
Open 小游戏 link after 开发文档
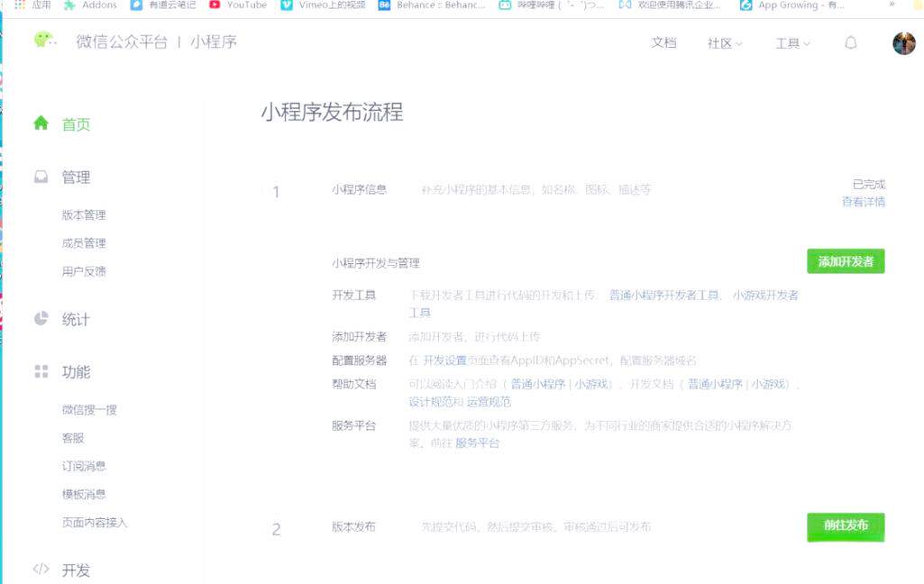click(x=768, y=384)
